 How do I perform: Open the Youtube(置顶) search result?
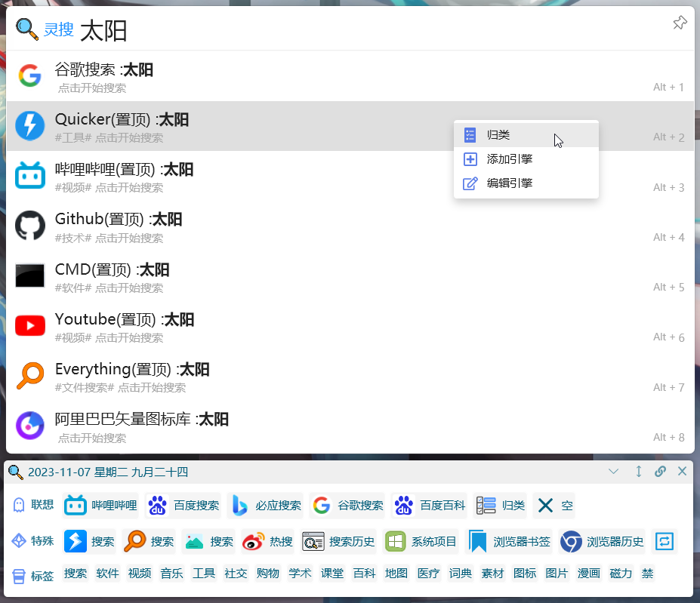350,326
